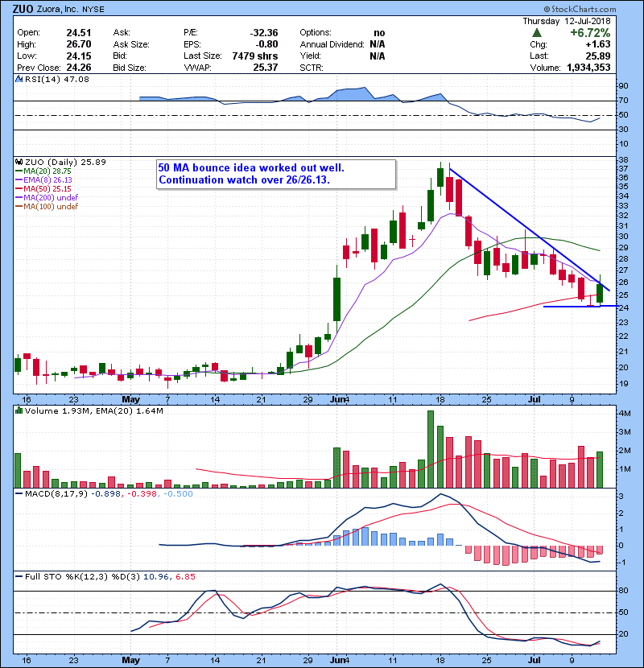Click the Annual Dividend N/A value
Image resolution: width=644 pixels, height=668 pixels.
tap(378, 44)
